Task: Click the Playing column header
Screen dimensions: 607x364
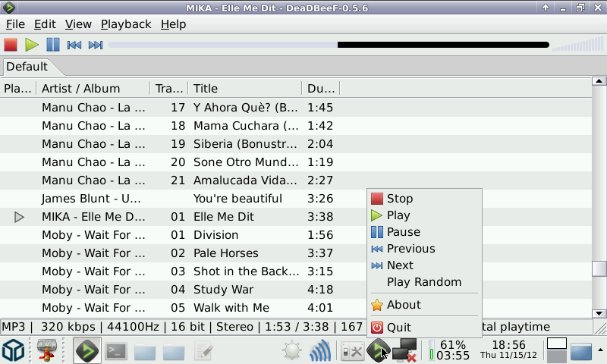Action: pyautogui.click(x=17, y=89)
